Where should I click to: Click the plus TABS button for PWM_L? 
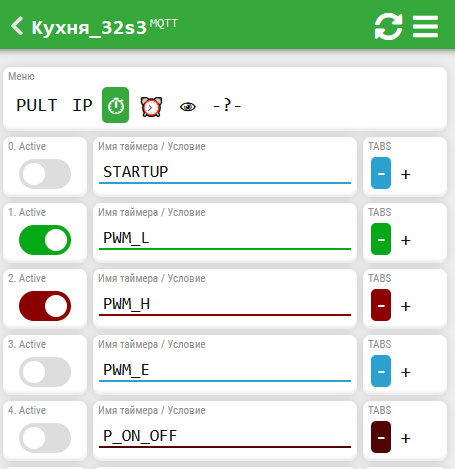(x=406, y=240)
